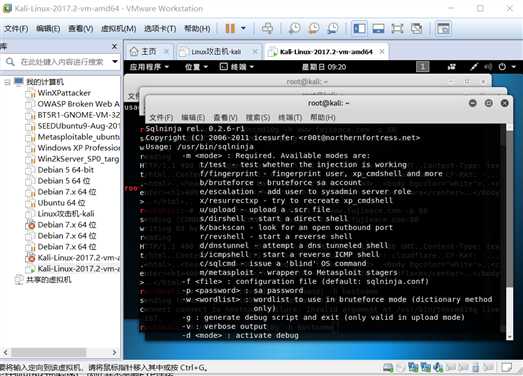
Task: Minimize the front root@kali terminal window
Action: [x=472, y=103]
